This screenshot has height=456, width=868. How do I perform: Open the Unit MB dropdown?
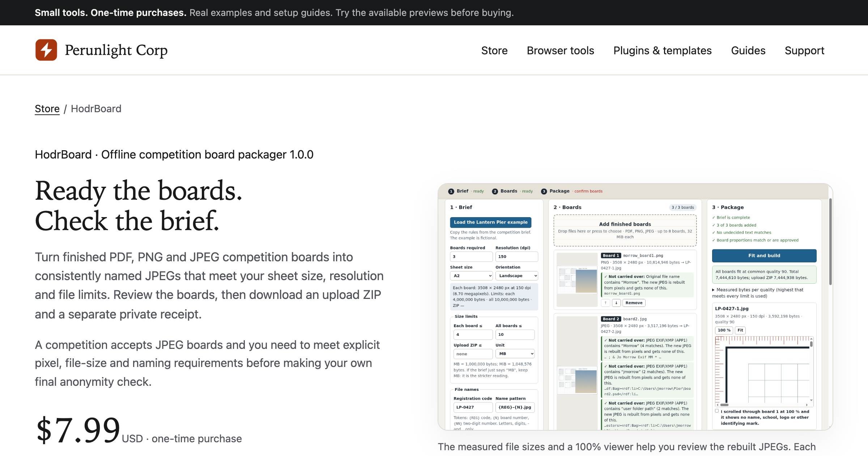[x=515, y=354]
